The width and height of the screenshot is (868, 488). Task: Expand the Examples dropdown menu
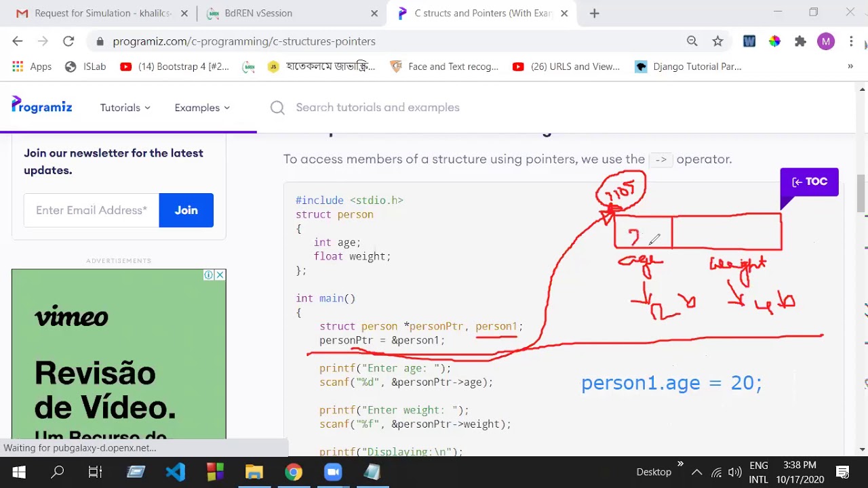pyautogui.click(x=202, y=108)
